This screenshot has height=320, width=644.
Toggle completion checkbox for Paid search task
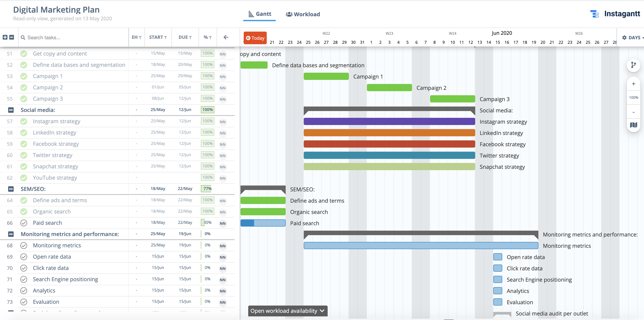(x=23, y=223)
